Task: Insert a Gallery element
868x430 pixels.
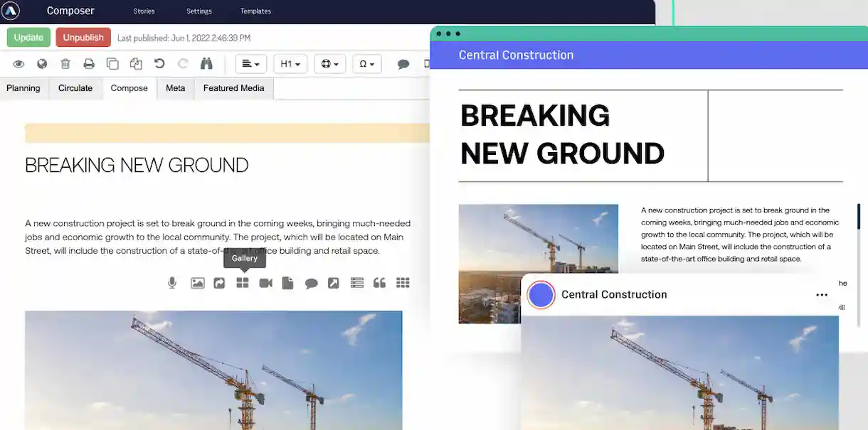Action: [x=243, y=283]
